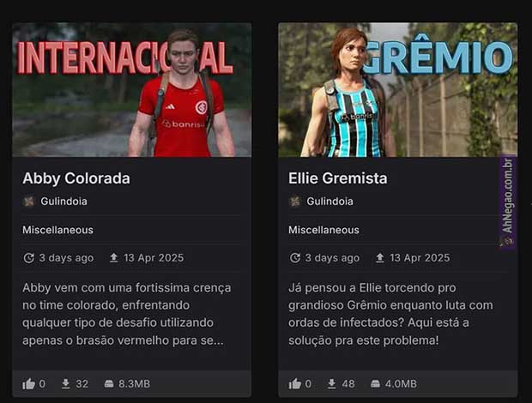
Task: Open the Gulindoia avatar on Abby Colorada card
Action: [29, 201]
